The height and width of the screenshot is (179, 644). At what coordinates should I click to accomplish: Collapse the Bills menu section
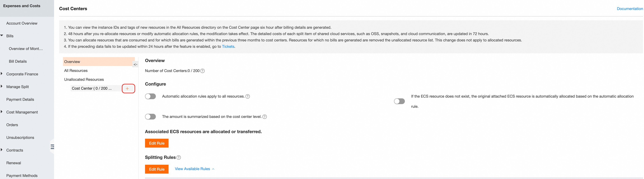2,36
